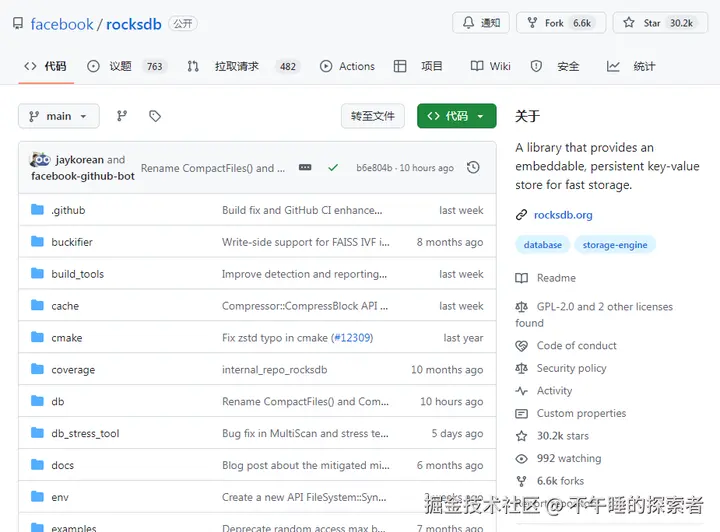
Task: Open facebook-github-bot profile link
Action: [83, 176]
